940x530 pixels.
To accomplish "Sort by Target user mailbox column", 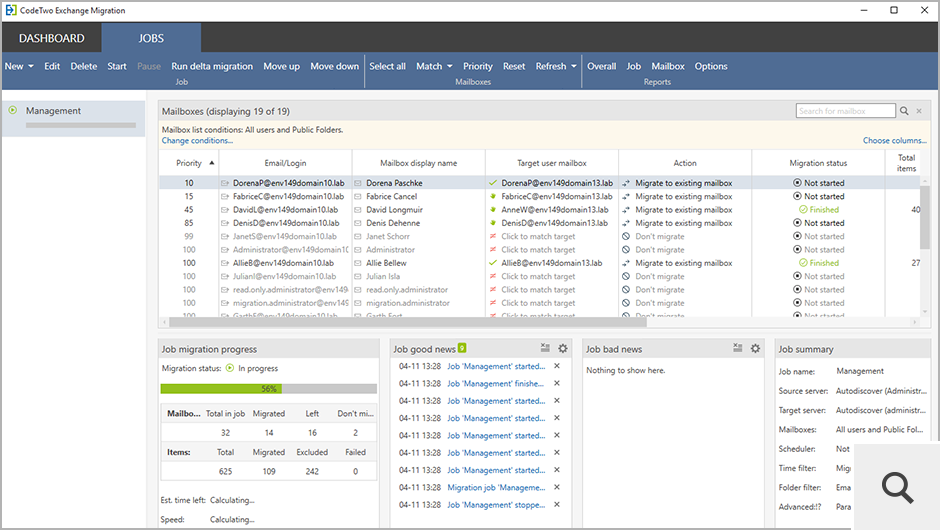I will pos(552,163).
